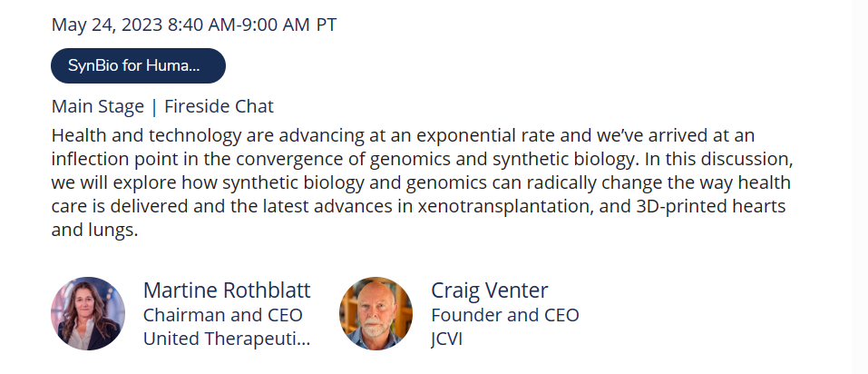The image size is (868, 374).
Task: Click the description's first line starting Health and technology
Action: (403, 135)
